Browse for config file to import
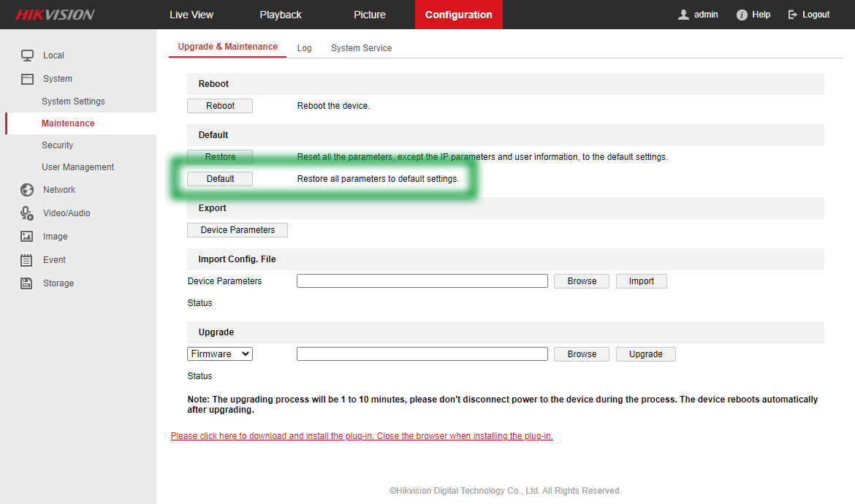The width and height of the screenshot is (855, 504). coord(581,281)
